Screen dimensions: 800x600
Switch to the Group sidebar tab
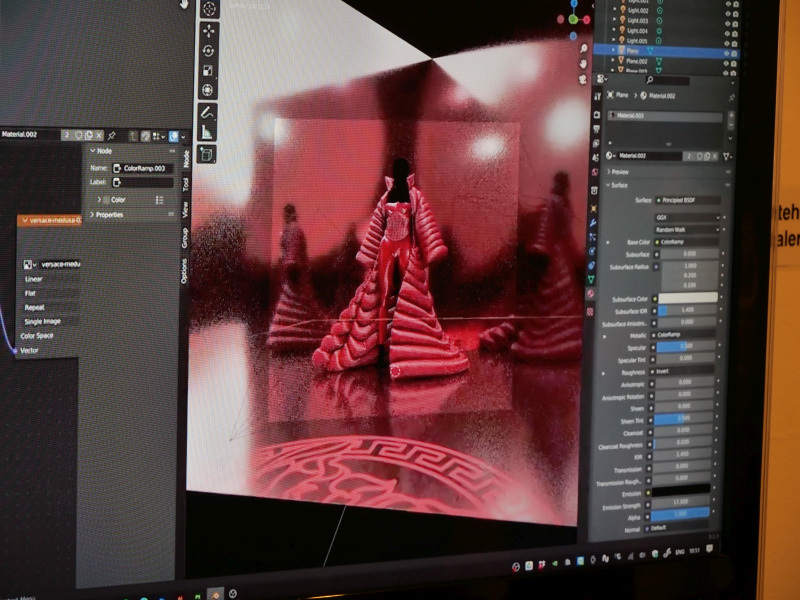(185, 238)
